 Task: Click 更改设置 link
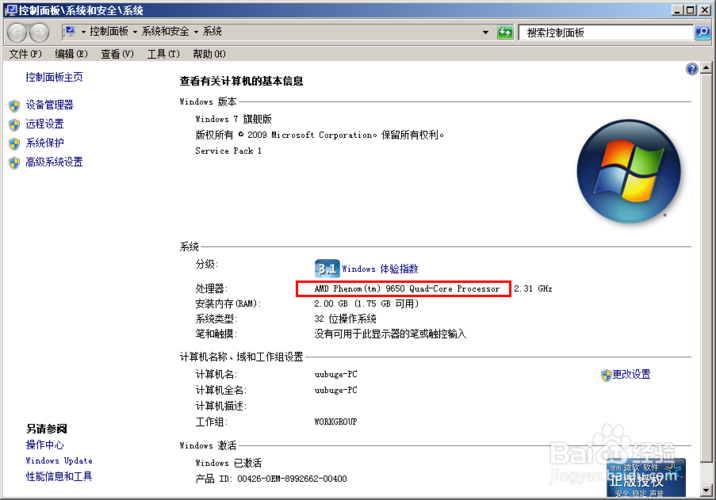[x=631, y=374]
